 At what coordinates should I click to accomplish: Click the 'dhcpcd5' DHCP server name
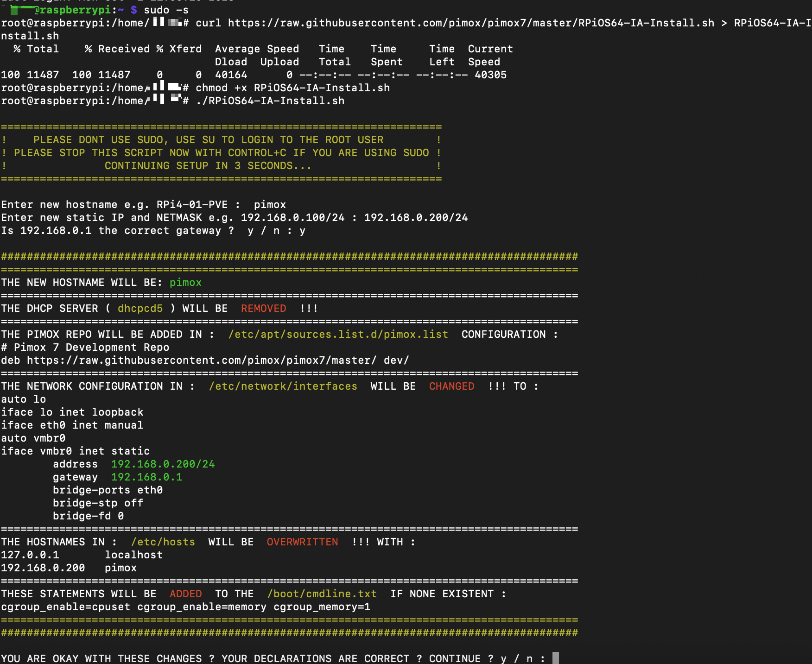coord(140,309)
